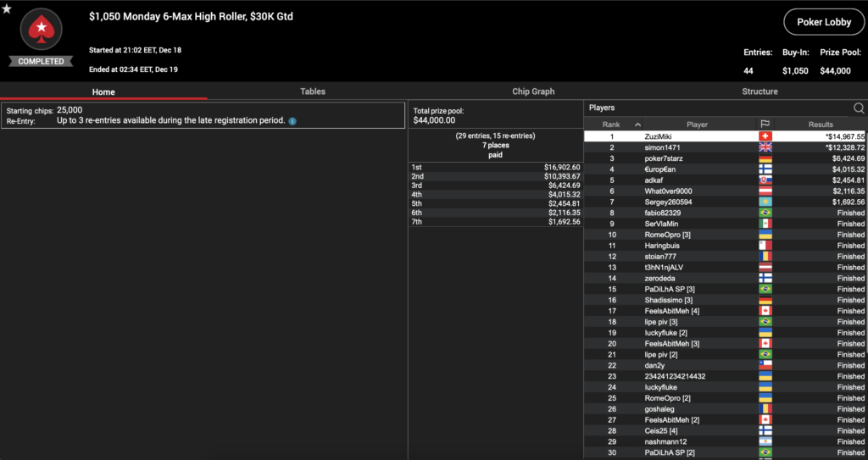Select the 1st place payout row
The width and height of the screenshot is (868, 460).
tap(495, 168)
